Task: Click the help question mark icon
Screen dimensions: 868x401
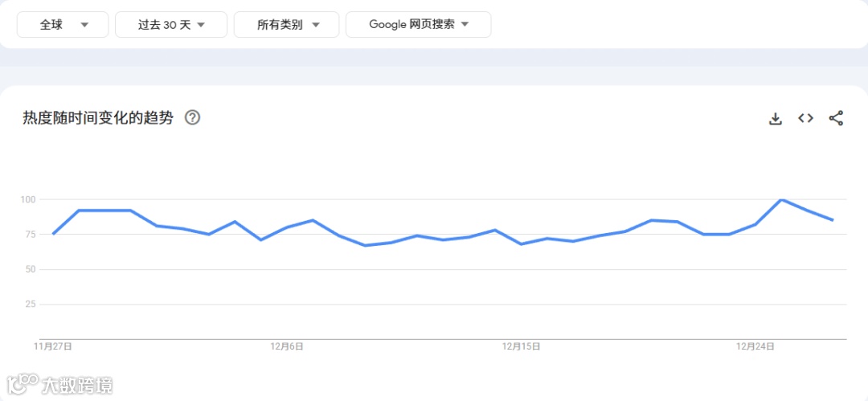Action: coord(192,118)
